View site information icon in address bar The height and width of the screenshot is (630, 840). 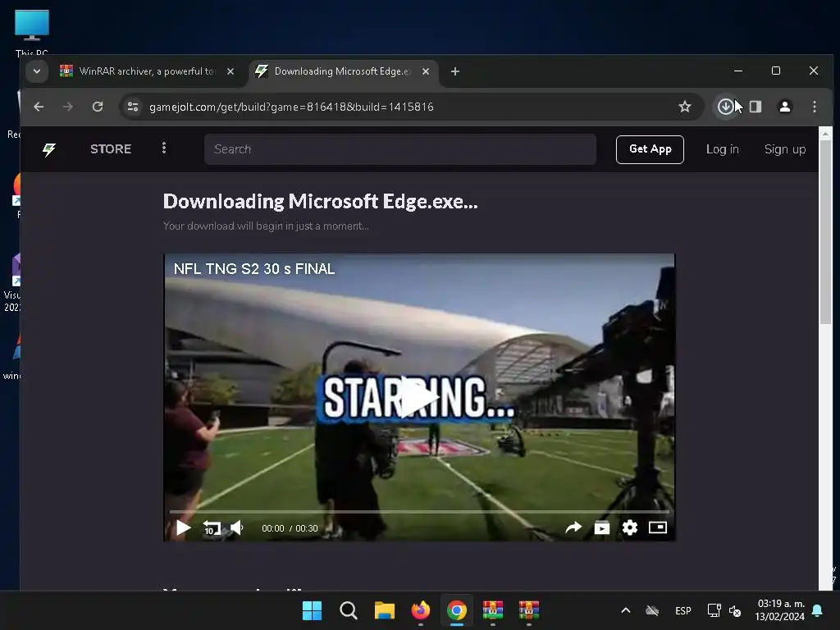pos(132,107)
